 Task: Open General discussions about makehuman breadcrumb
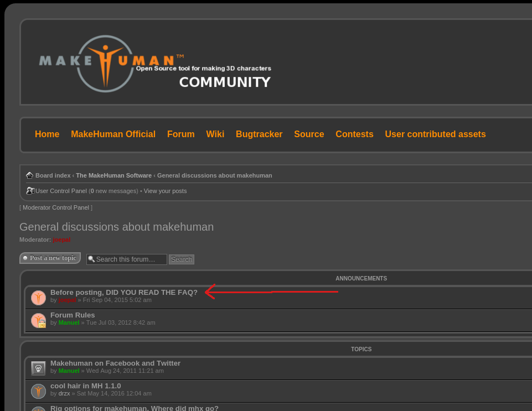pos(214,176)
